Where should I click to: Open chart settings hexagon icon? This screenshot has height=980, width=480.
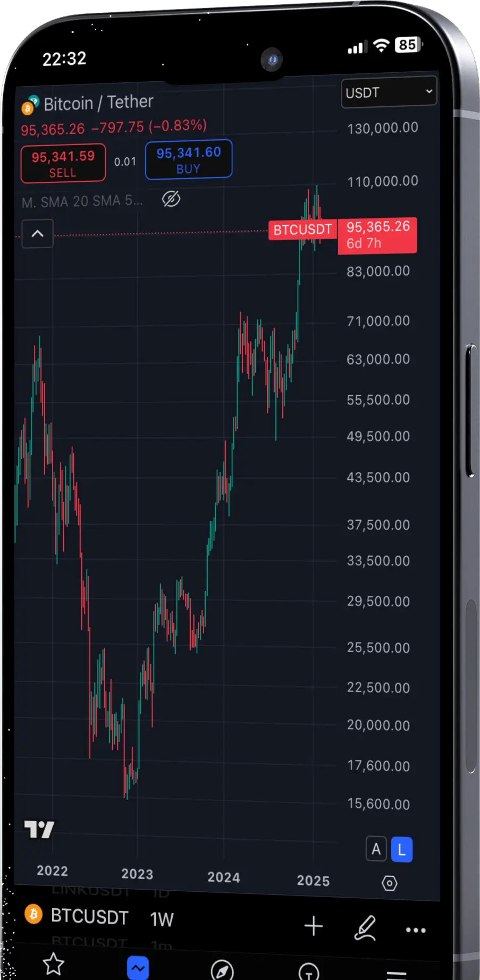point(389,883)
